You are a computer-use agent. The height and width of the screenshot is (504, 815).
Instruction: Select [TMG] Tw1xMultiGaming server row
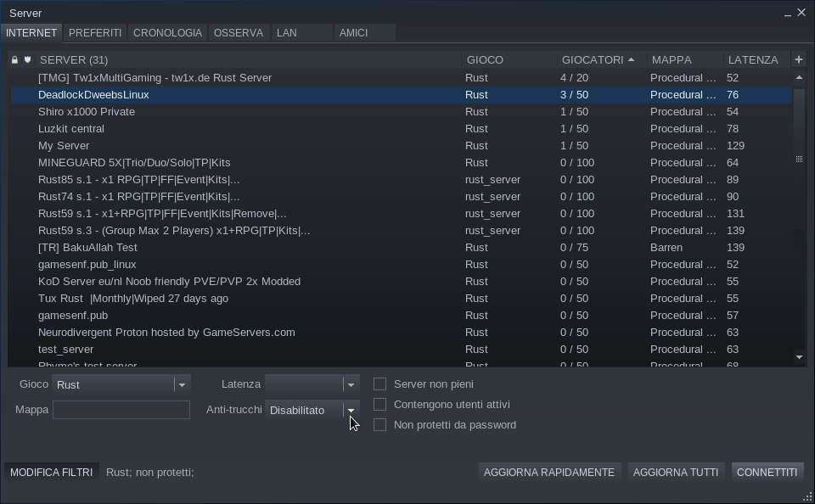pyautogui.click(x=401, y=77)
